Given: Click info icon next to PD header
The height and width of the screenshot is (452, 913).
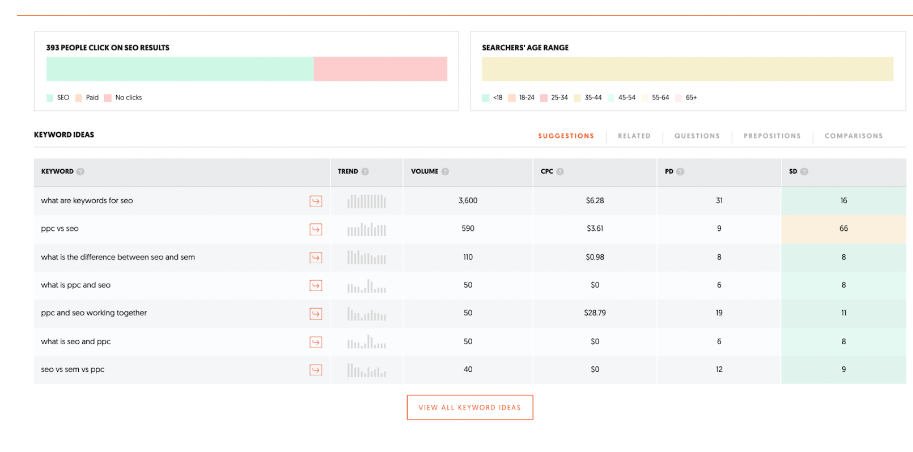Looking at the screenshot, I should pos(681,172).
